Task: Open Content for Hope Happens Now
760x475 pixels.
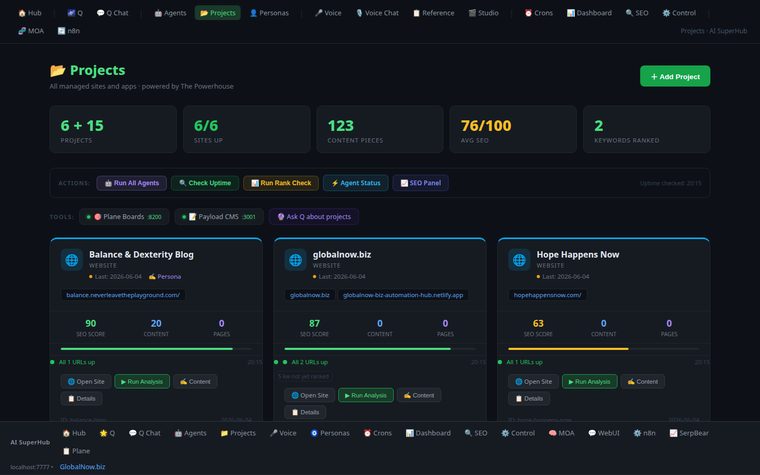Action: (643, 381)
